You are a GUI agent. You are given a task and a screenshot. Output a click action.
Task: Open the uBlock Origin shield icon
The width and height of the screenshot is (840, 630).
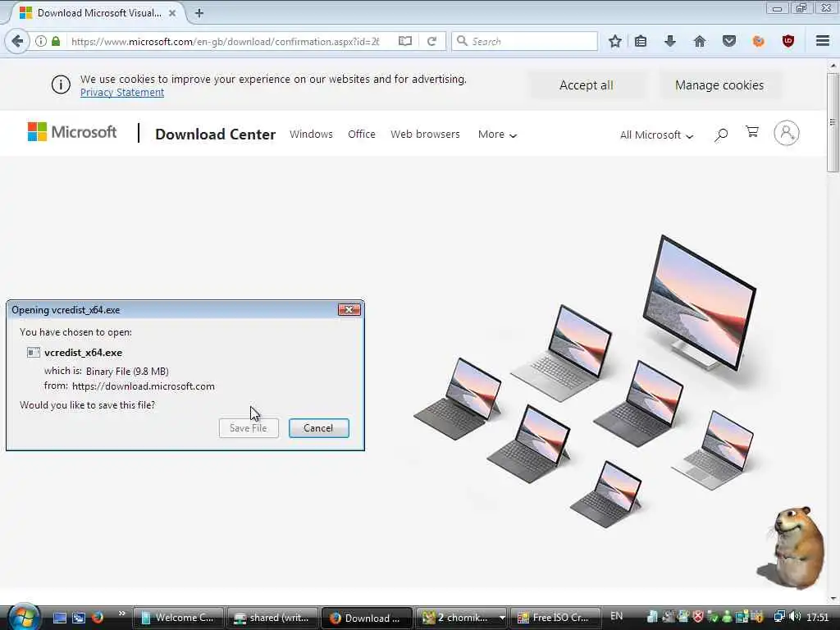[x=788, y=41]
